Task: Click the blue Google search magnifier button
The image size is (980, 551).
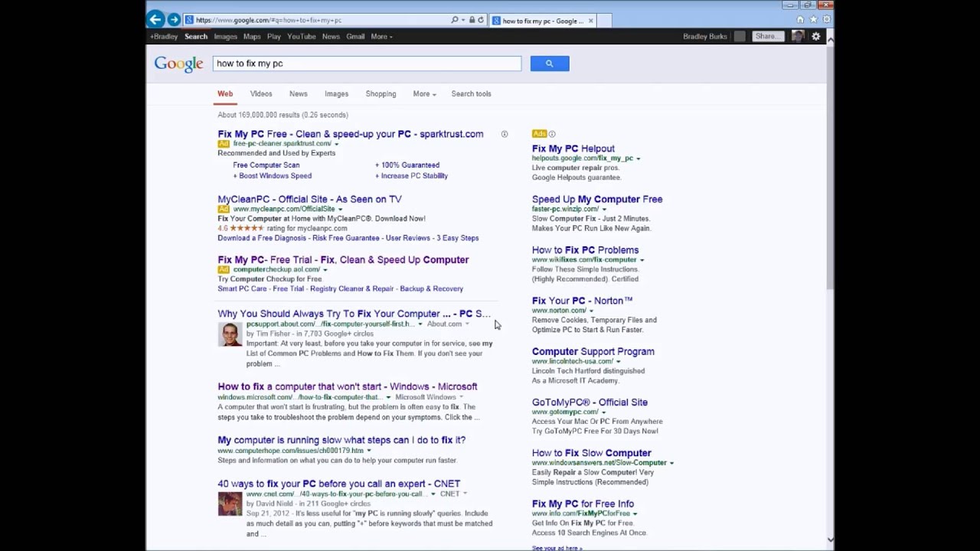Action: (x=550, y=64)
